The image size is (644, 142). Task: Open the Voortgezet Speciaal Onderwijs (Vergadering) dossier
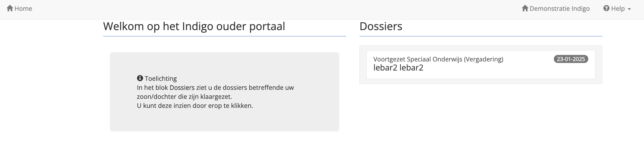438,59
